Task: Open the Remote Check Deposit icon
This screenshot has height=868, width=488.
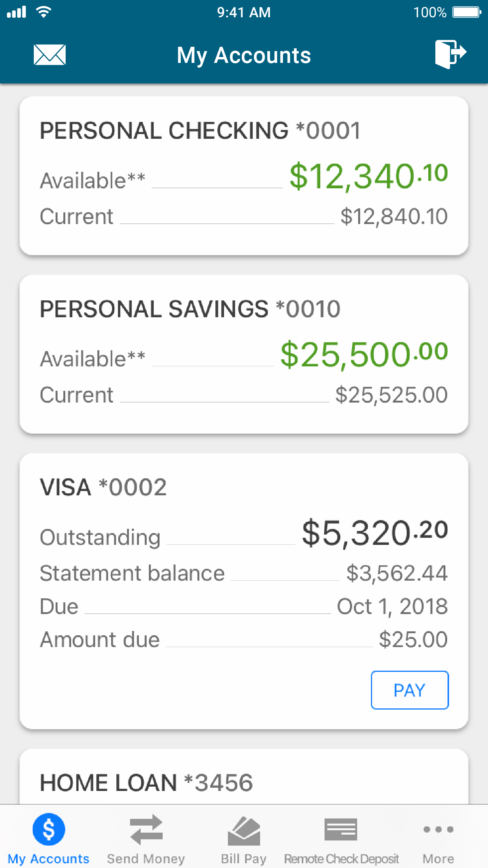Action: click(341, 829)
